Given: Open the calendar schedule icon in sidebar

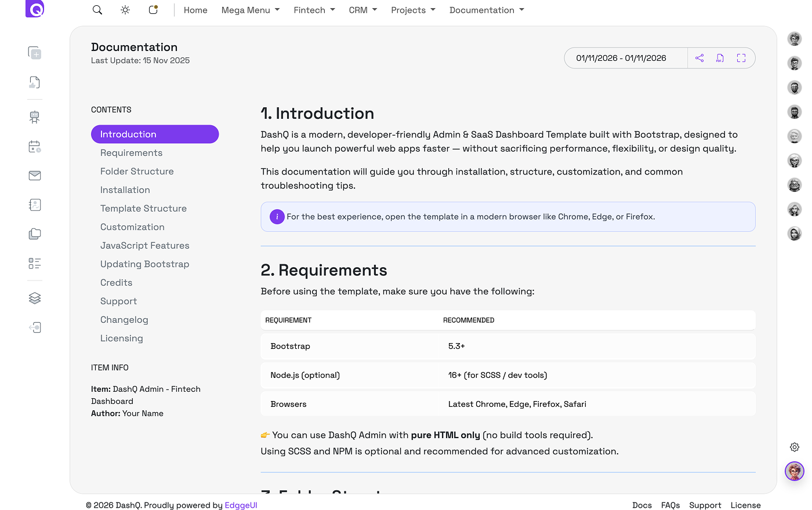Looking at the screenshot, I should point(34,147).
